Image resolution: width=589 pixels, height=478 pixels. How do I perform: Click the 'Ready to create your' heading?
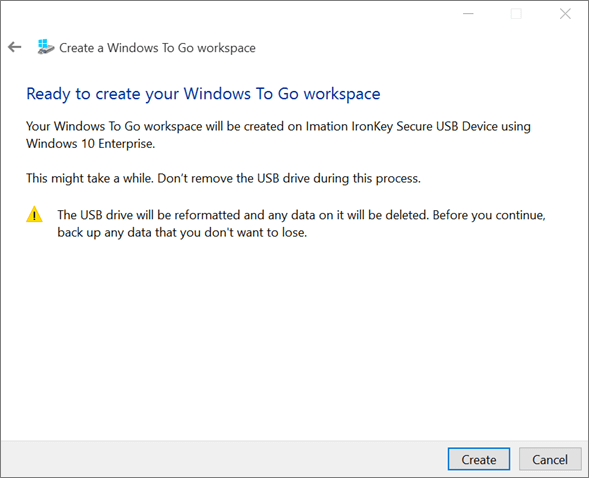(103, 94)
